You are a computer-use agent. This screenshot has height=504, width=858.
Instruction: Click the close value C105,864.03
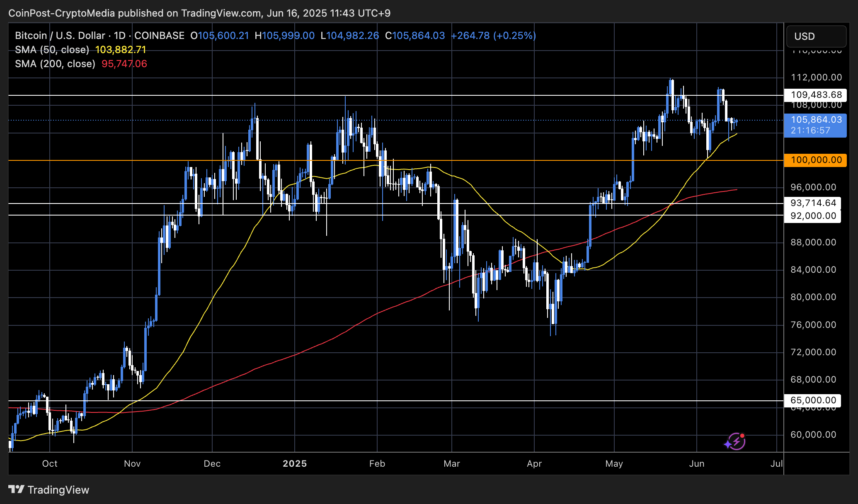tap(415, 36)
